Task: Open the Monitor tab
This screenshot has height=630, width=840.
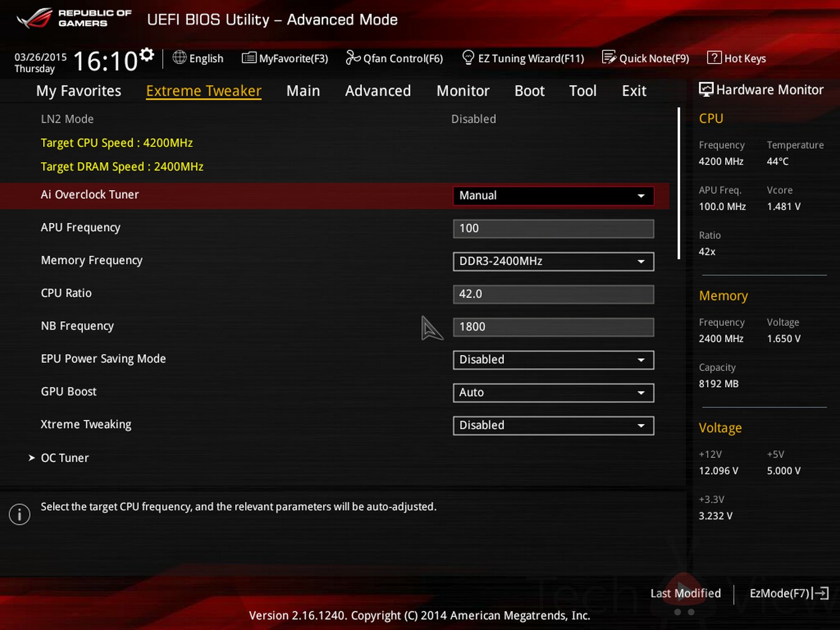Action: pos(463,91)
